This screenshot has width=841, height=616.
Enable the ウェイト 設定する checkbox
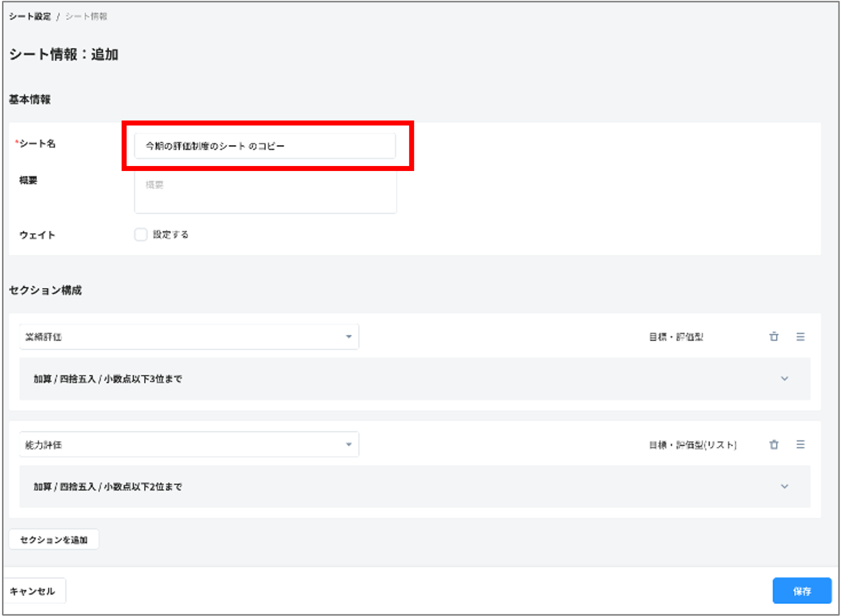click(x=141, y=234)
